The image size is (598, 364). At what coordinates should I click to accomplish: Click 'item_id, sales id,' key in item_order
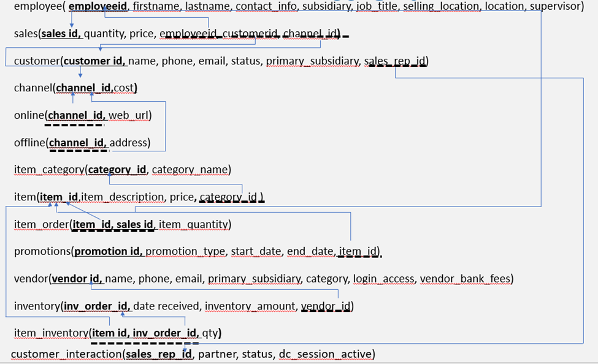click(113, 224)
